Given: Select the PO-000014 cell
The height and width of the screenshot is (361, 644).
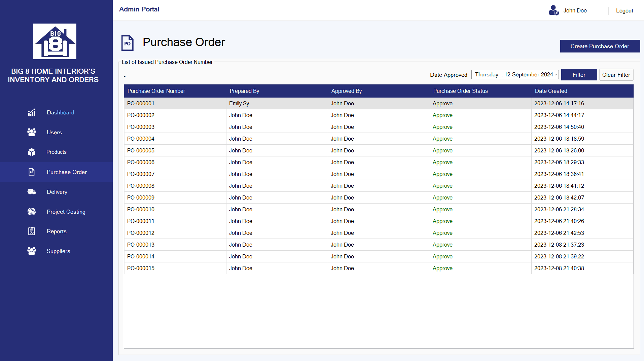Looking at the screenshot, I should pos(175,256).
